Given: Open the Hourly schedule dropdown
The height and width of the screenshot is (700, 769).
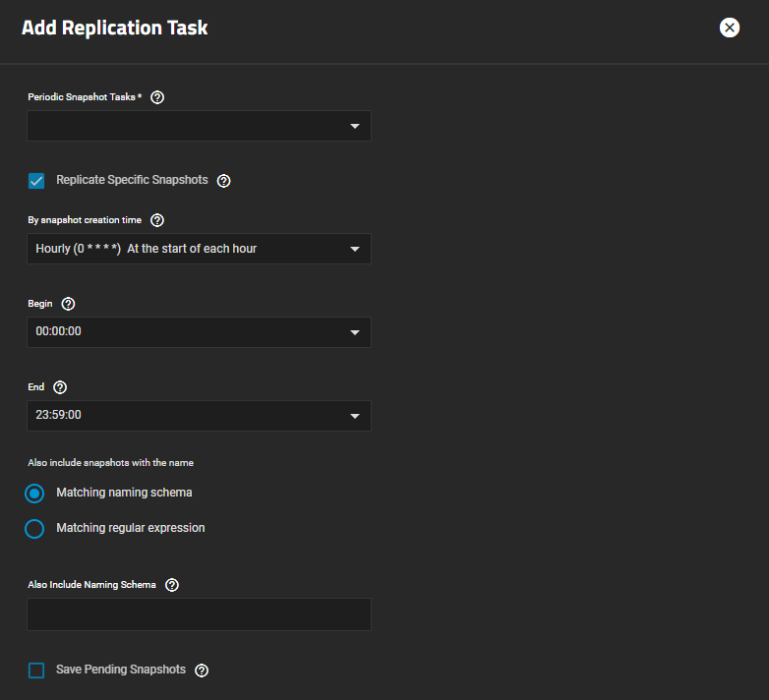Looking at the screenshot, I should point(199,249).
